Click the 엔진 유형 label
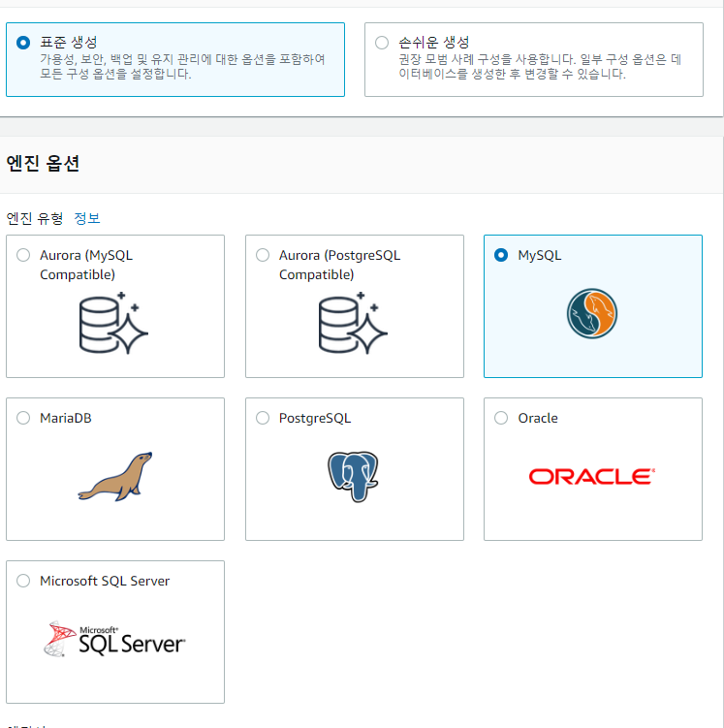 pos(35,218)
